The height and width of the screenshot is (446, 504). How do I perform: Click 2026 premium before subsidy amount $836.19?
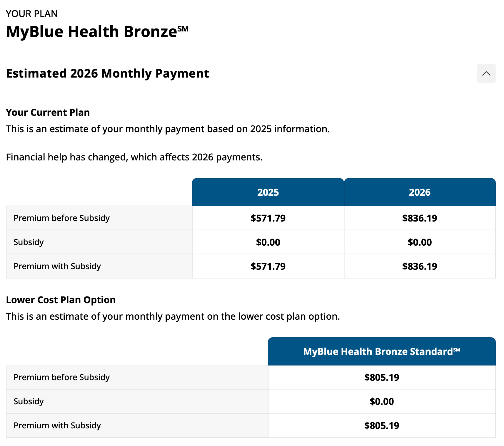420,218
